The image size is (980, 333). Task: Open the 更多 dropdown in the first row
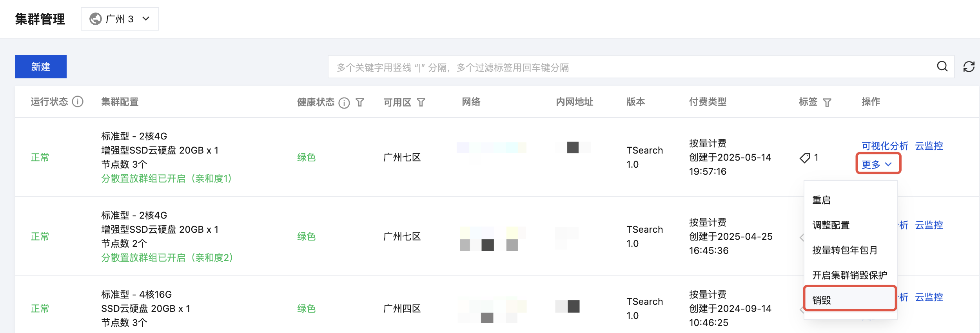click(x=878, y=164)
